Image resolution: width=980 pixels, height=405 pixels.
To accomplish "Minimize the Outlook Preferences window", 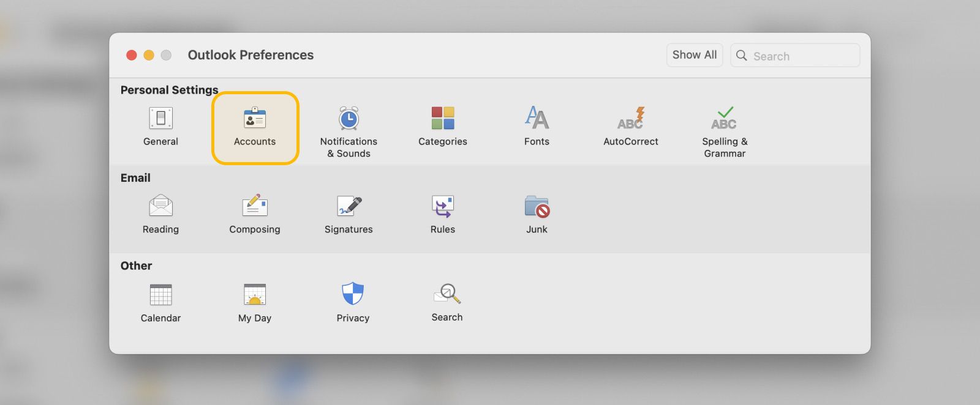I will coord(149,55).
